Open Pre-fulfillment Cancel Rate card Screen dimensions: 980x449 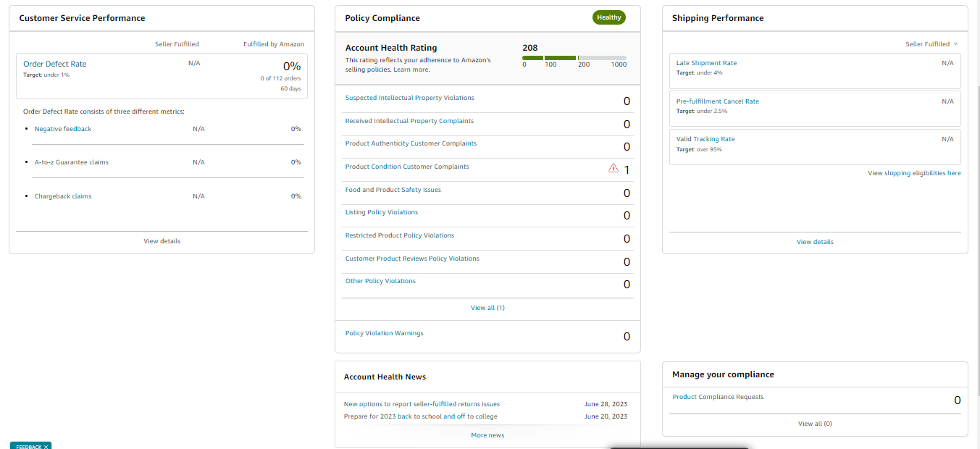pyautogui.click(x=815, y=109)
